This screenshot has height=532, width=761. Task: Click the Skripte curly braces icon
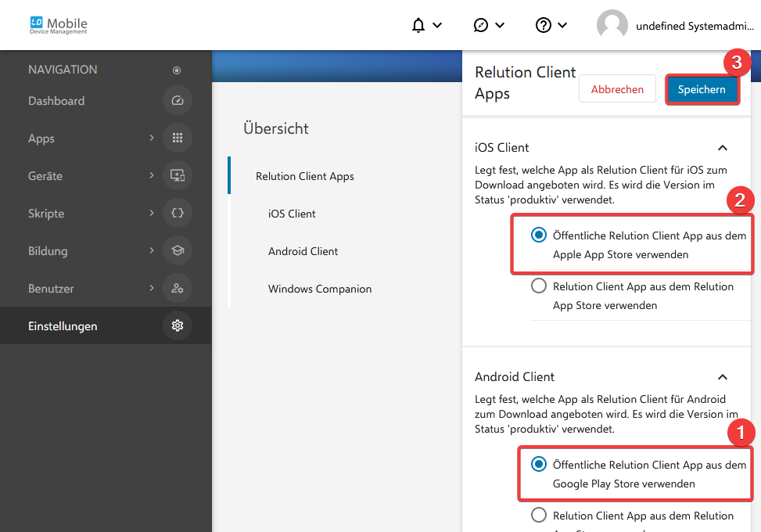(x=178, y=213)
